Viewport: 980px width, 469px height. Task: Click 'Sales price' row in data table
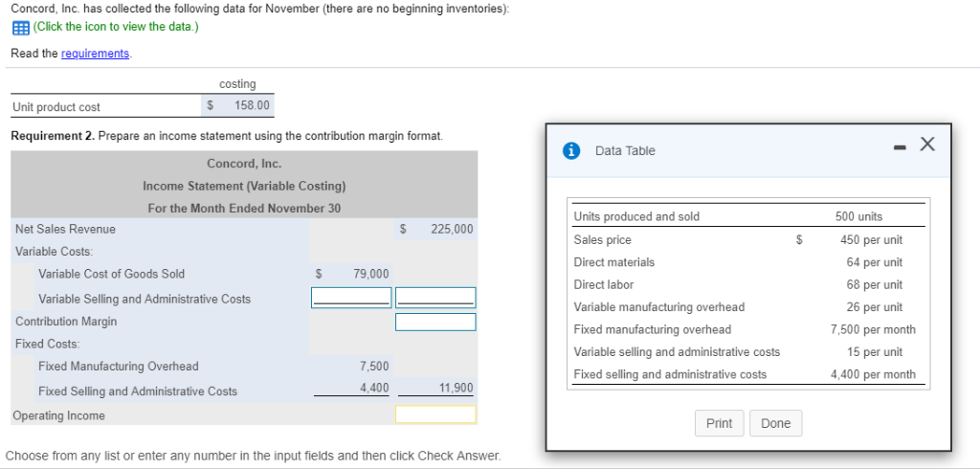point(602,239)
